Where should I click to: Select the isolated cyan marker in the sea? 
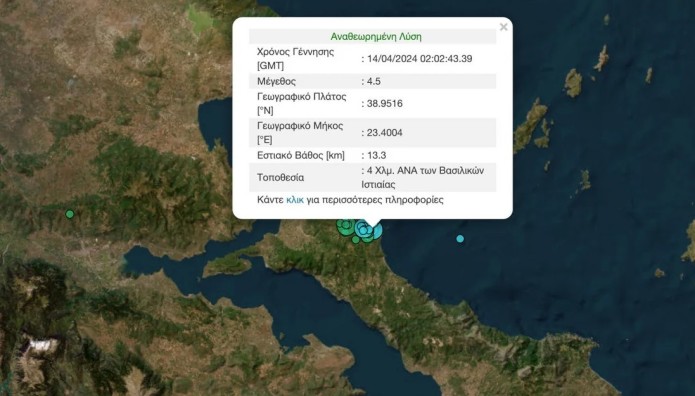460,239
